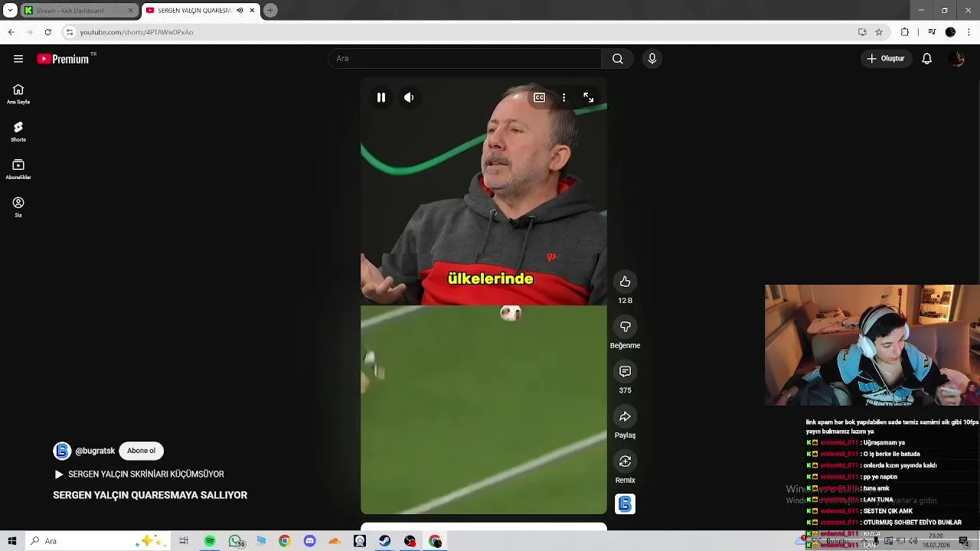Viewport: 980px width, 551px height.
Task: Open Abonelikler subscriptions in the sidebar
Action: (x=18, y=169)
